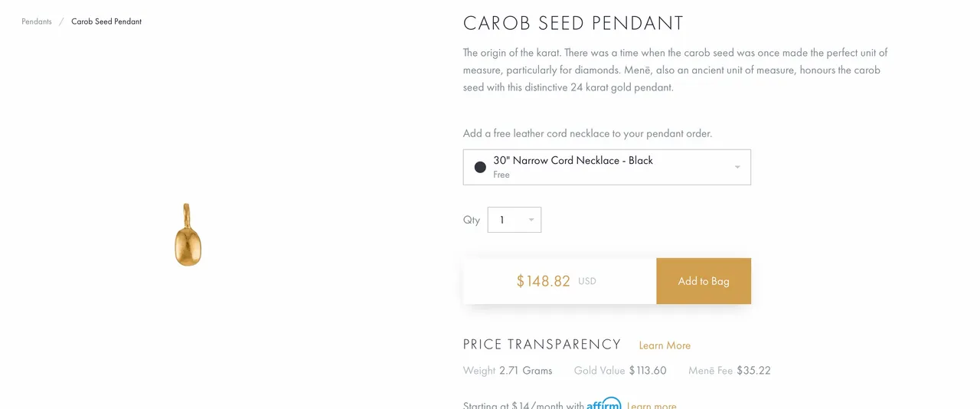Click Carob Seed Pendant breadcrumb
This screenshot has height=409, width=980.
106,21
